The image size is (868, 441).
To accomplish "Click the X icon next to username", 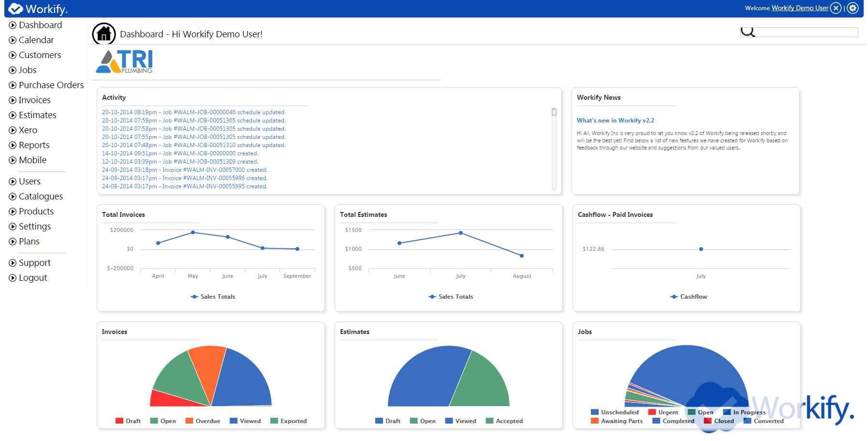I will click(836, 8).
